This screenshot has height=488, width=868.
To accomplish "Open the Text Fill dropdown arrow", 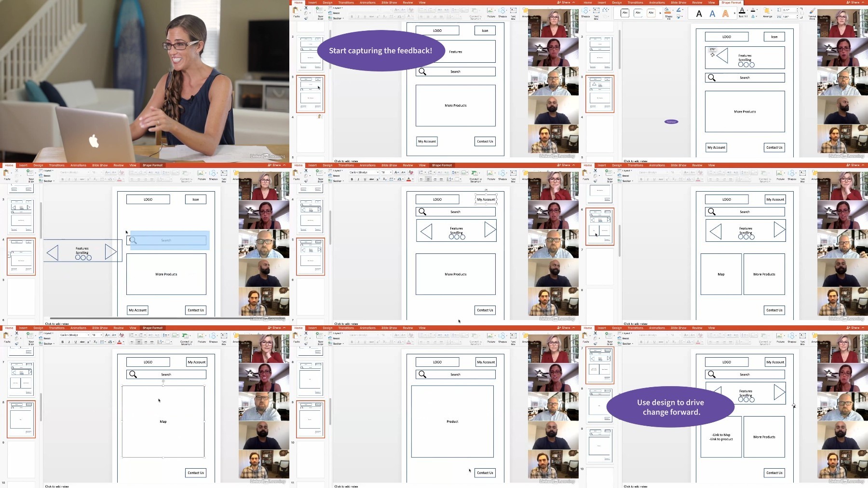I will [x=747, y=10].
